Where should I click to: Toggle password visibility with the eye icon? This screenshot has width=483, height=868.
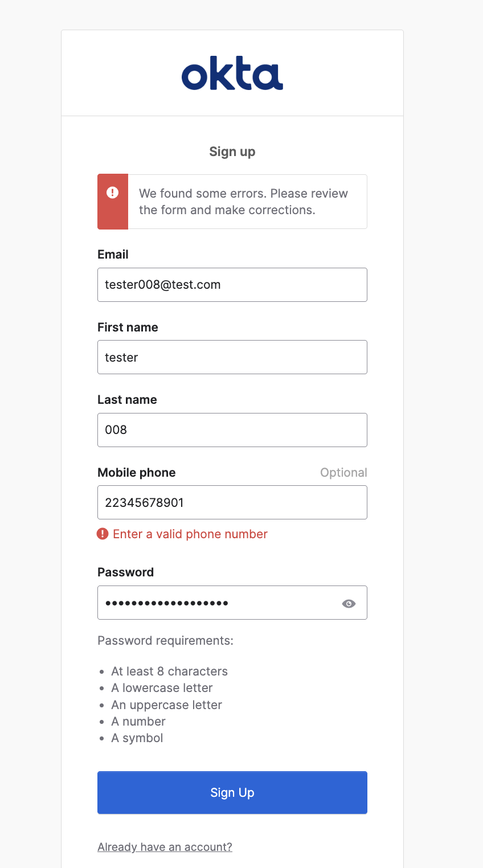pyautogui.click(x=349, y=603)
